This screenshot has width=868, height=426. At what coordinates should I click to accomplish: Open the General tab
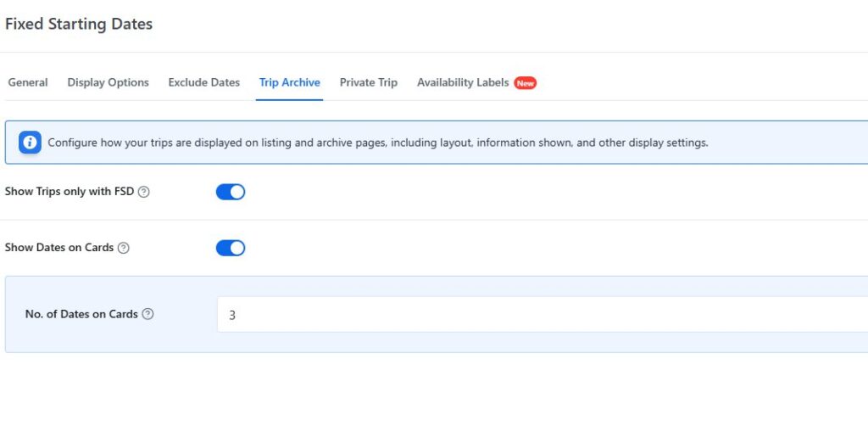tap(28, 82)
